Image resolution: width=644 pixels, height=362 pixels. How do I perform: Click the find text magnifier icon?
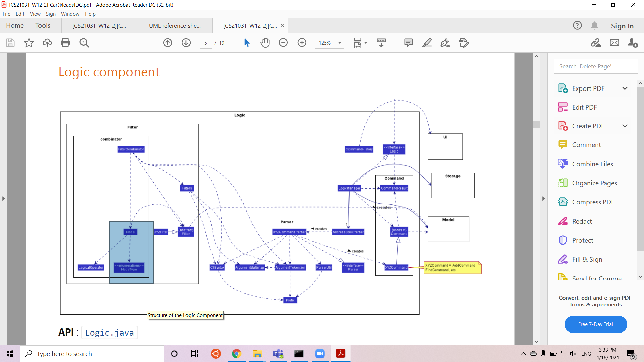[x=84, y=43]
